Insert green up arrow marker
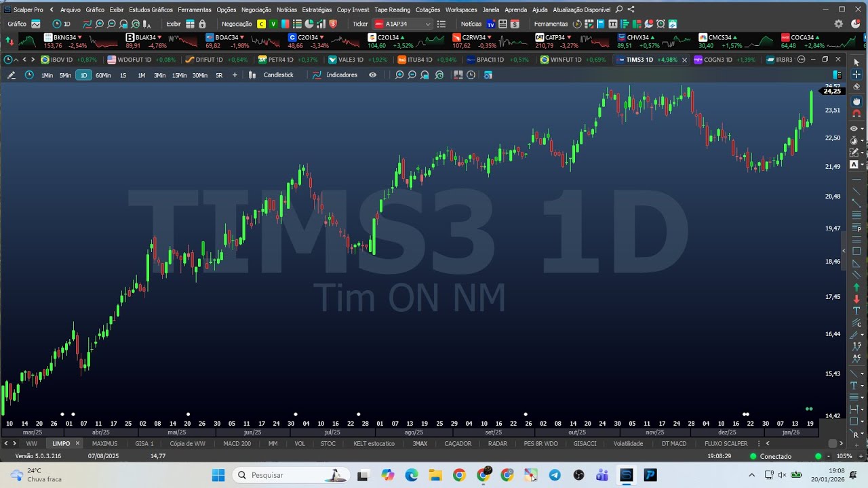The height and width of the screenshot is (488, 868). [x=856, y=287]
